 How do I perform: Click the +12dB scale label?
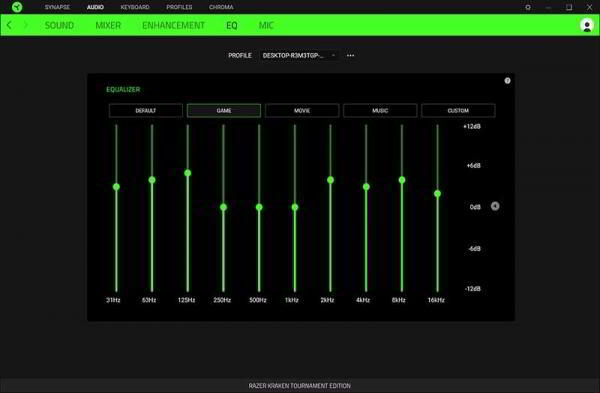[472, 127]
